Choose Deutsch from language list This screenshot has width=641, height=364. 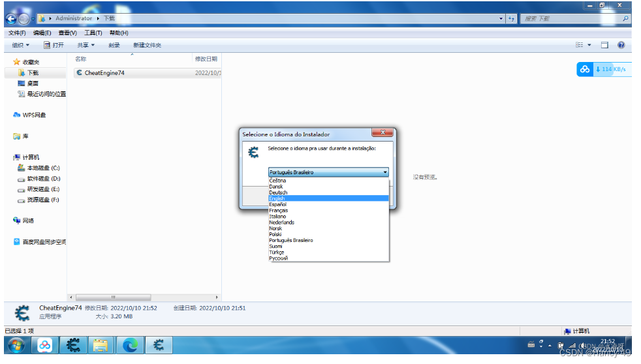coord(329,192)
